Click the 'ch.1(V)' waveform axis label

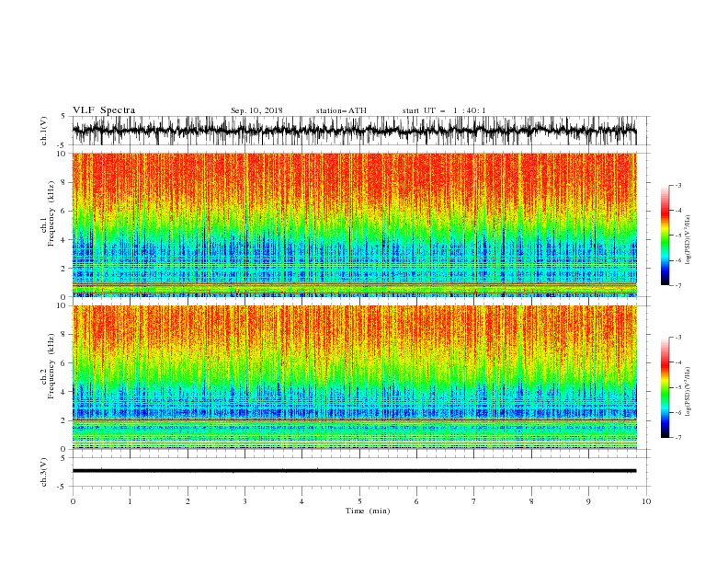click(x=44, y=131)
